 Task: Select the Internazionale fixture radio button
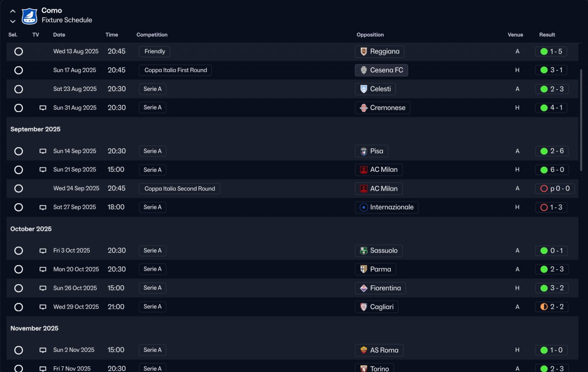18,208
